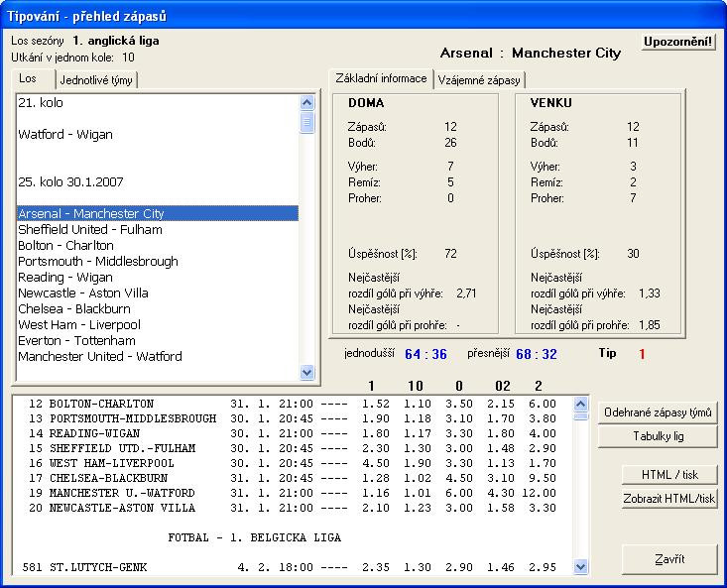
Task: Select the Základní informace tab
Action: point(381,78)
